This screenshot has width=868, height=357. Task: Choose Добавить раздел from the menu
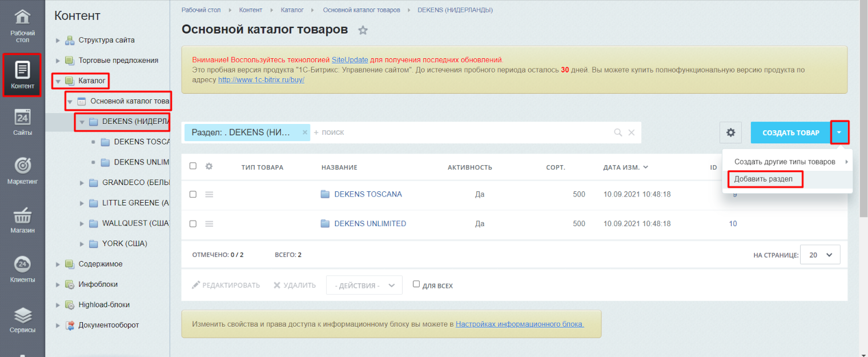tap(763, 179)
